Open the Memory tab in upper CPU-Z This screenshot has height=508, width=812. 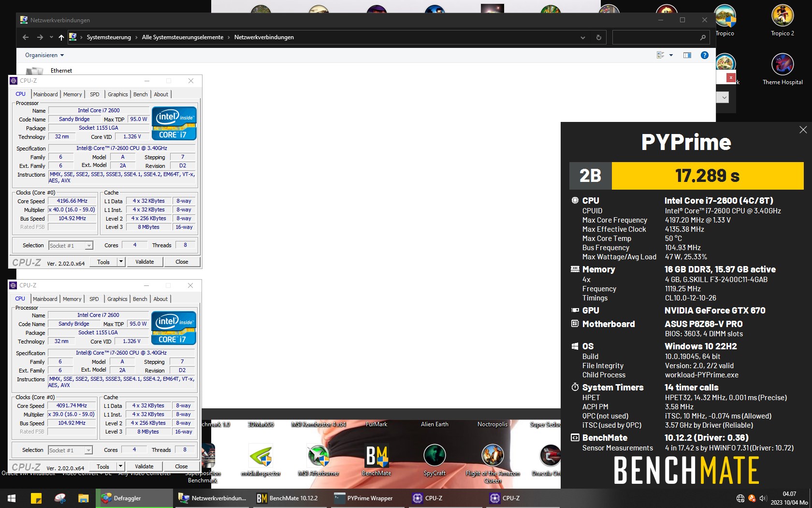pyautogui.click(x=72, y=94)
